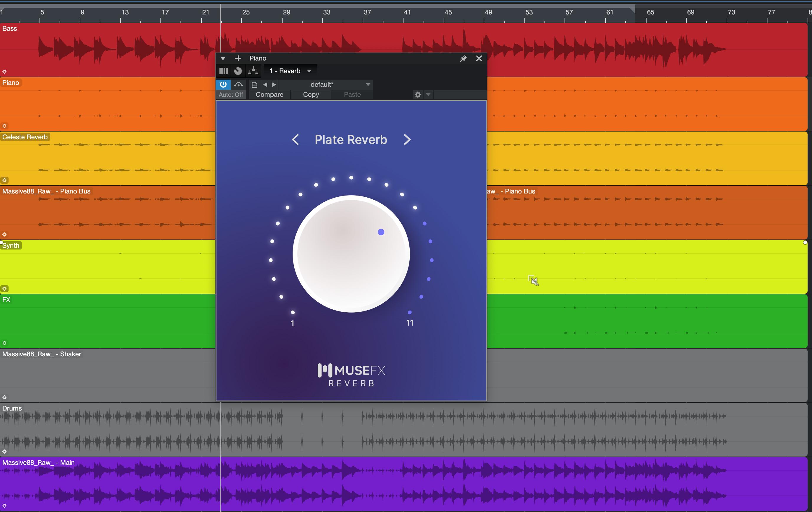This screenshot has height=512, width=812.
Task: Open the Drums track gear icon
Action: pos(4,451)
